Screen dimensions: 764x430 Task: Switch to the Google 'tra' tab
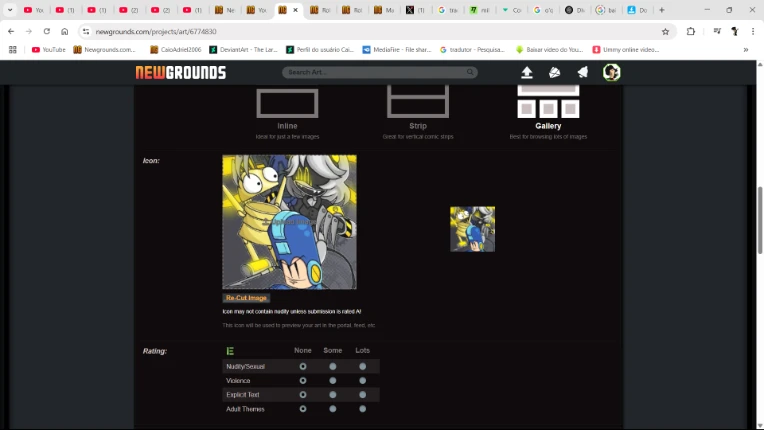coord(448,10)
